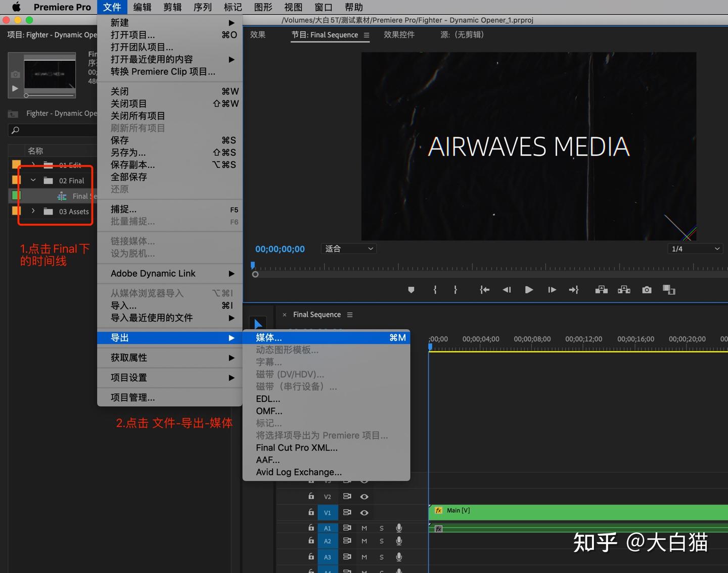Screen dimensions: 728x573
Task: Click 媒体... in the export submenu
Action: pyautogui.click(x=269, y=337)
